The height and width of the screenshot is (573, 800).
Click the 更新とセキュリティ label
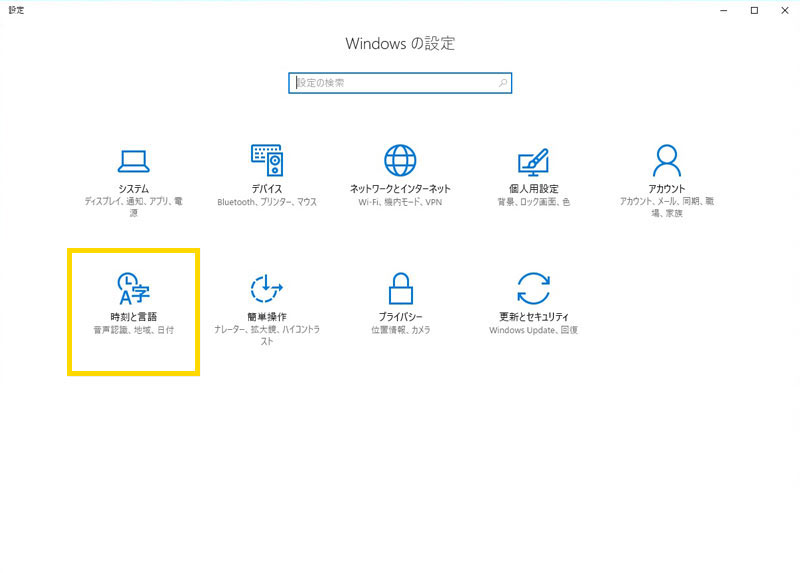[x=534, y=317]
